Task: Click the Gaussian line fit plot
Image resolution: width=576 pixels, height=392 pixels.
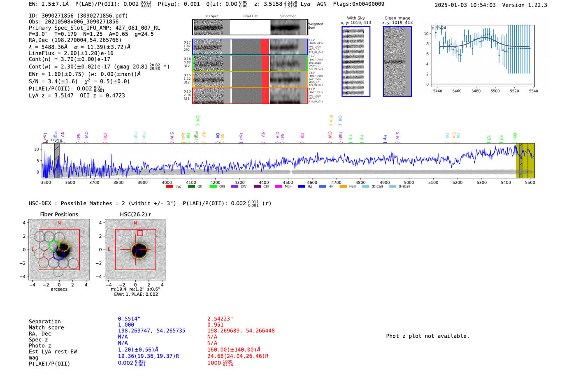Action: [x=482, y=56]
